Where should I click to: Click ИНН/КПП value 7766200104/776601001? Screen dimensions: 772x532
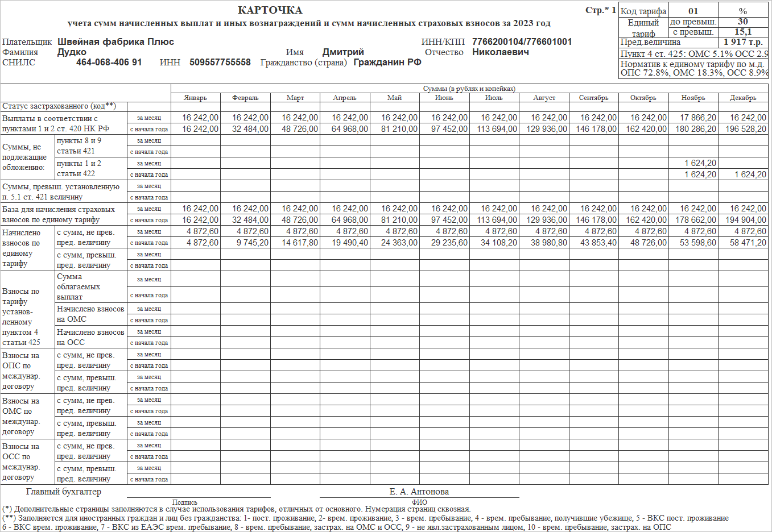point(522,41)
